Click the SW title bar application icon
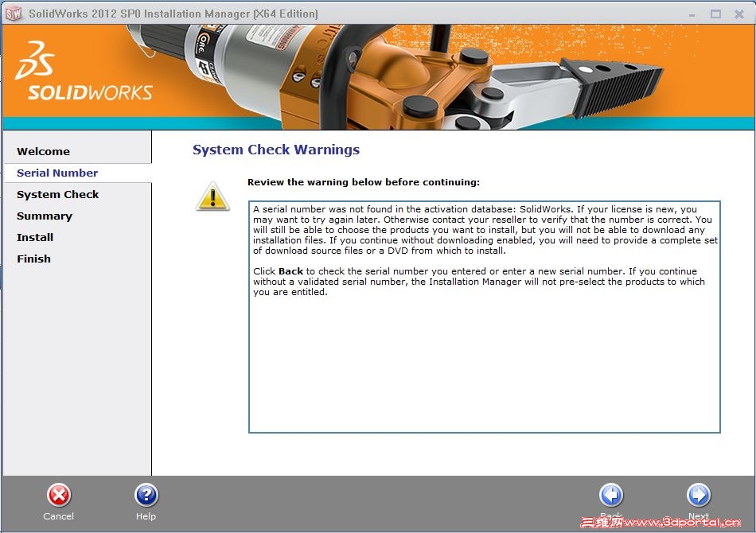Viewport: 756px width, 533px height. pos(14,14)
